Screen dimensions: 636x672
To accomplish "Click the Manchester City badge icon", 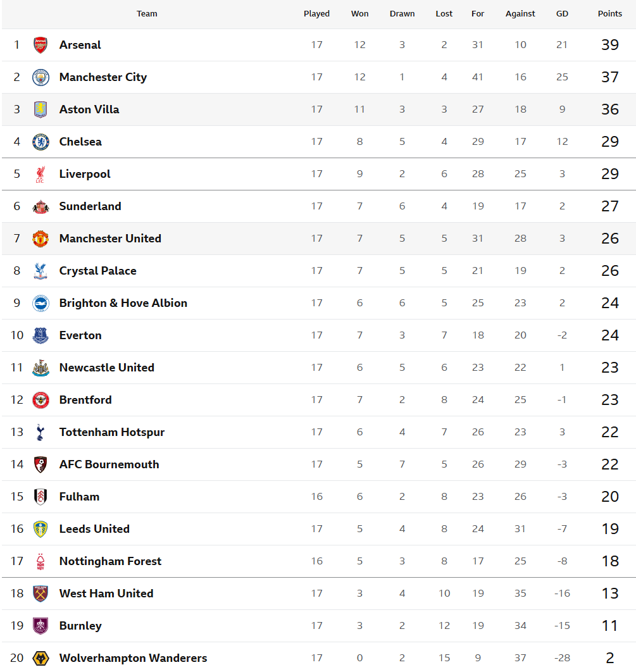I will point(41,77).
